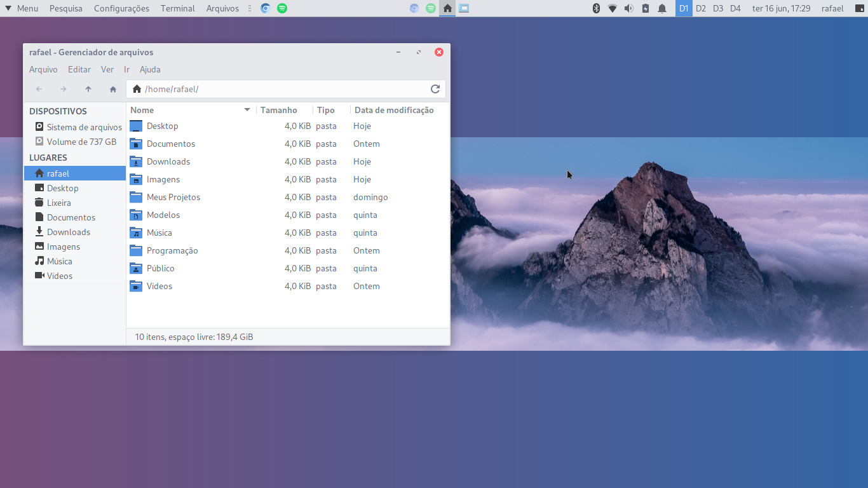Open the rafael user menu in the panel
This screenshot has width=868, height=488.
coord(832,8)
